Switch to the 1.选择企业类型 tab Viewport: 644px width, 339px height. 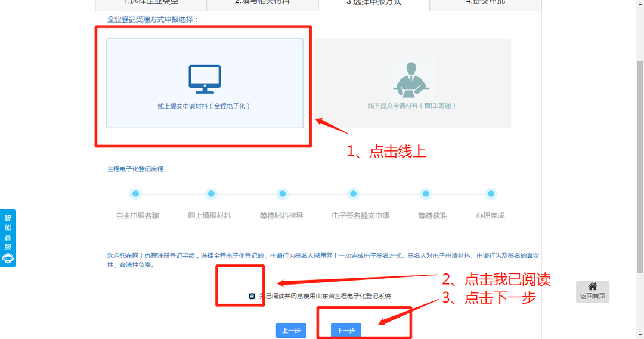[x=150, y=3]
